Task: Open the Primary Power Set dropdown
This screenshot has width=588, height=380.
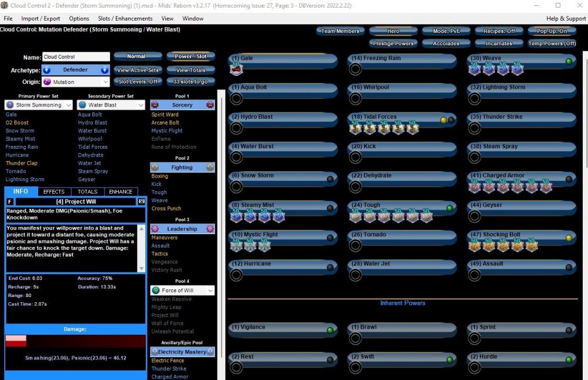Action: click(x=39, y=105)
